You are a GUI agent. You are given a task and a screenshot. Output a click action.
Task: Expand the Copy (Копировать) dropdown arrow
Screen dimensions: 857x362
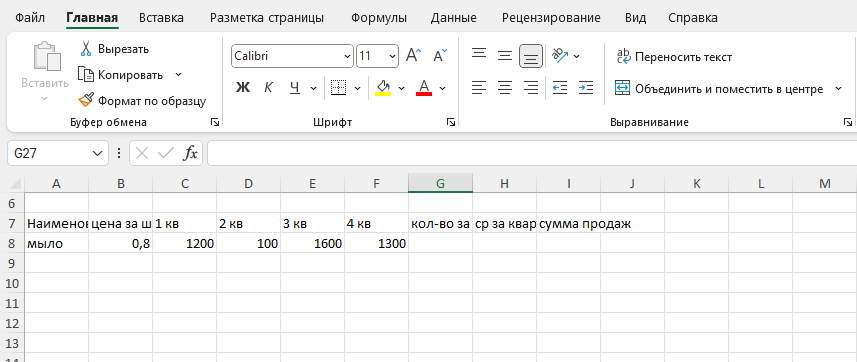coord(178,74)
